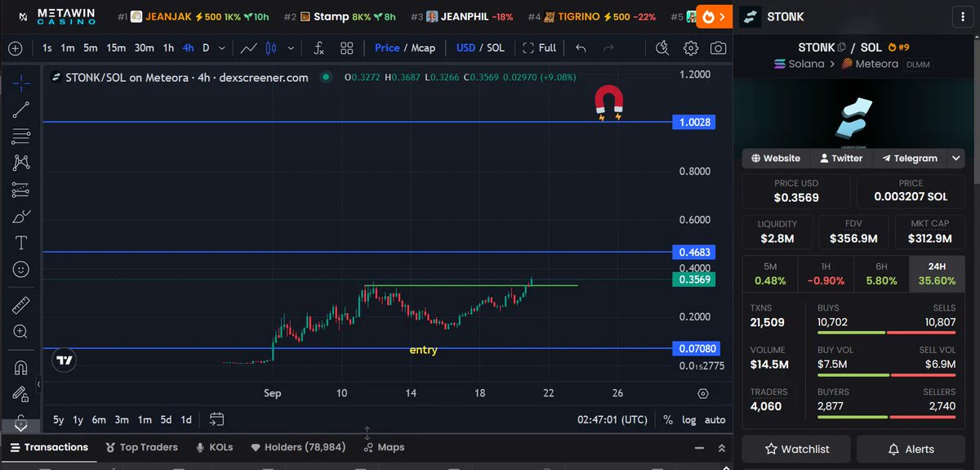This screenshot has height=470, width=980.
Task: Redo the chart action
Action: coord(608,48)
